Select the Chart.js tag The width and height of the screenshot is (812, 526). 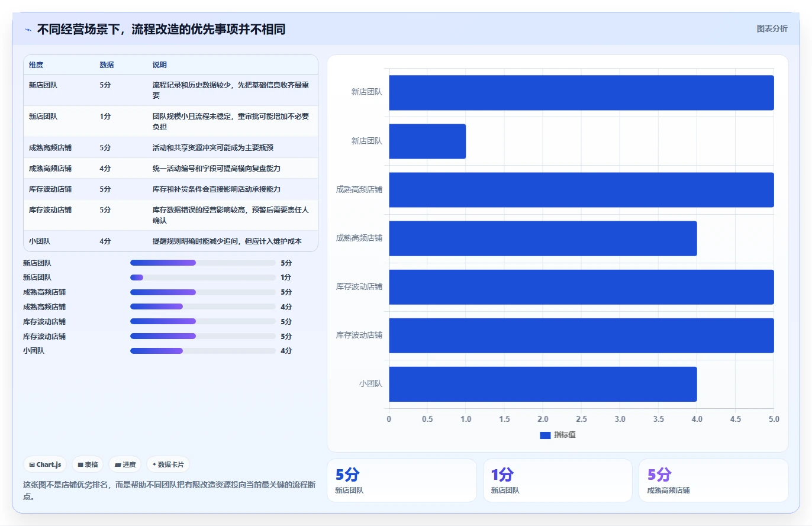(x=45, y=464)
